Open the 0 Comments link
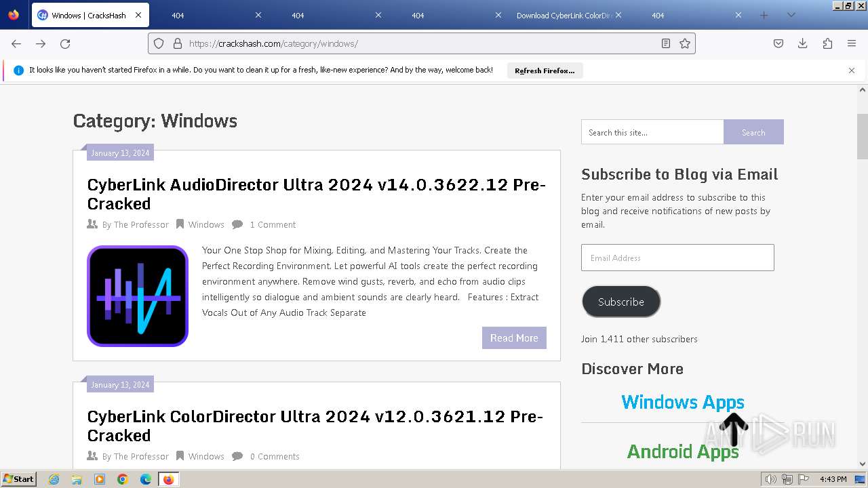This screenshot has height=488, width=868. (x=275, y=456)
